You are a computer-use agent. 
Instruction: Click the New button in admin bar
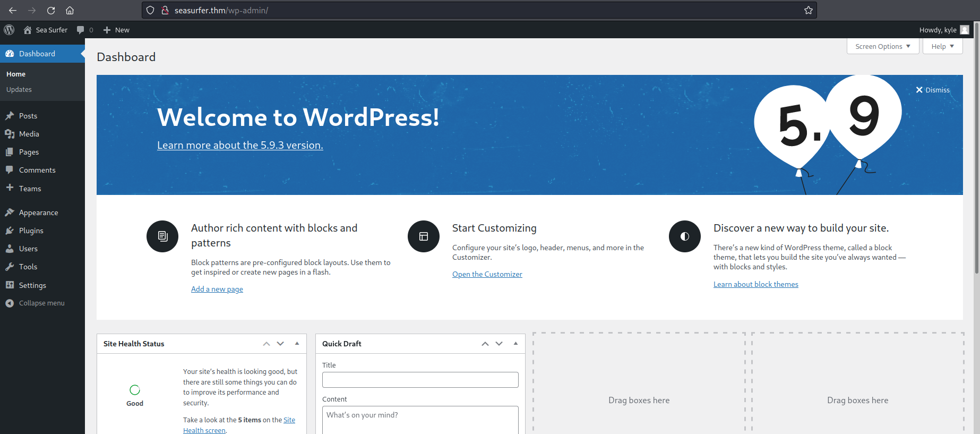click(116, 30)
